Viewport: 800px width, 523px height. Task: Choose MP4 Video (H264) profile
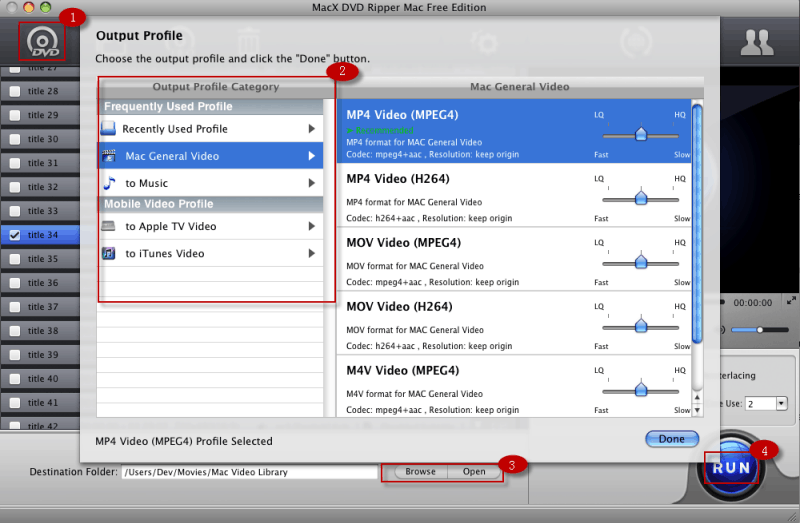click(514, 195)
